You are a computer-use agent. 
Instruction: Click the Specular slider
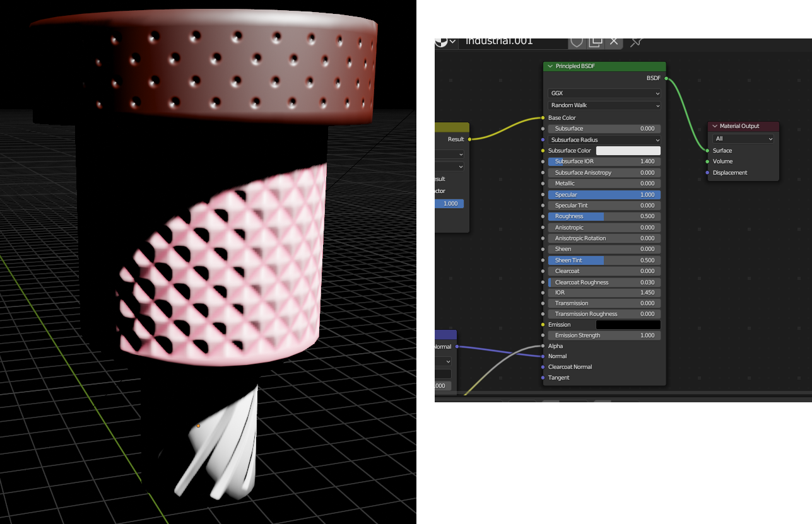point(604,195)
